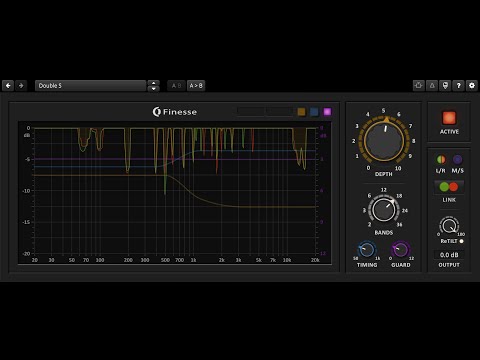
Task: Click the DEPTH knob
Action: click(384, 140)
